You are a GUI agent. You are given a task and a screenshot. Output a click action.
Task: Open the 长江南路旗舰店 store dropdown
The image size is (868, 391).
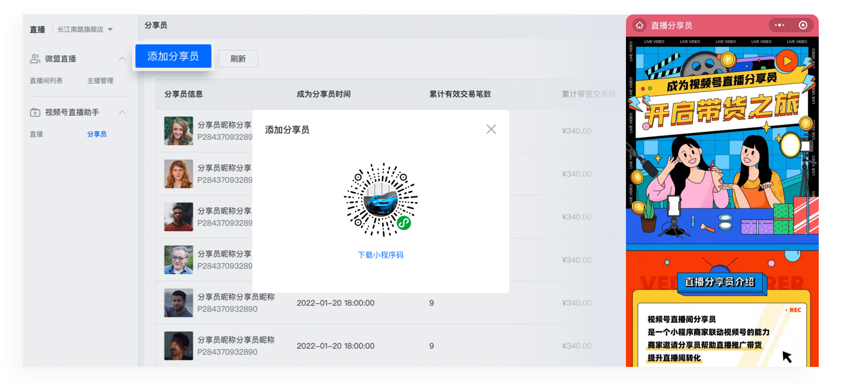pyautogui.click(x=85, y=29)
